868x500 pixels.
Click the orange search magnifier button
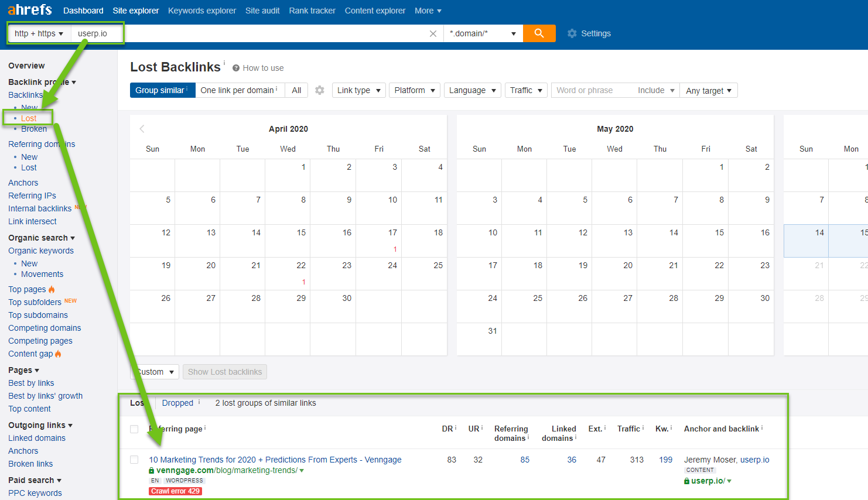(539, 33)
